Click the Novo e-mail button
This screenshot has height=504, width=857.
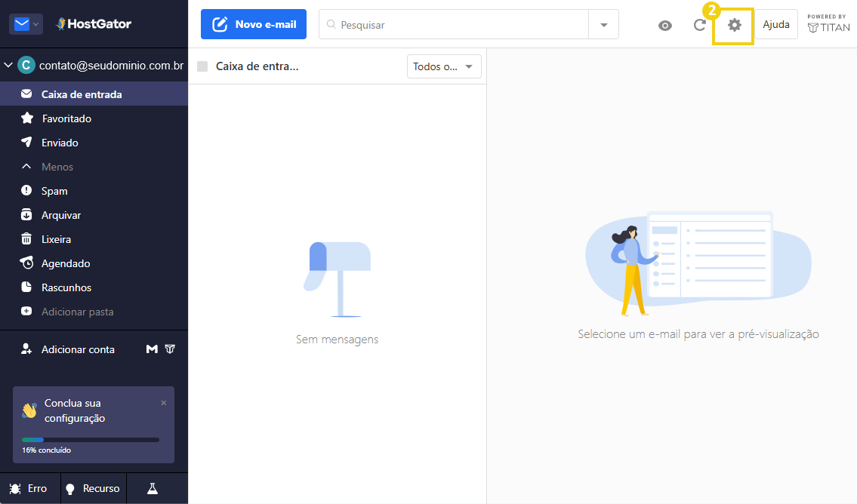tap(253, 23)
